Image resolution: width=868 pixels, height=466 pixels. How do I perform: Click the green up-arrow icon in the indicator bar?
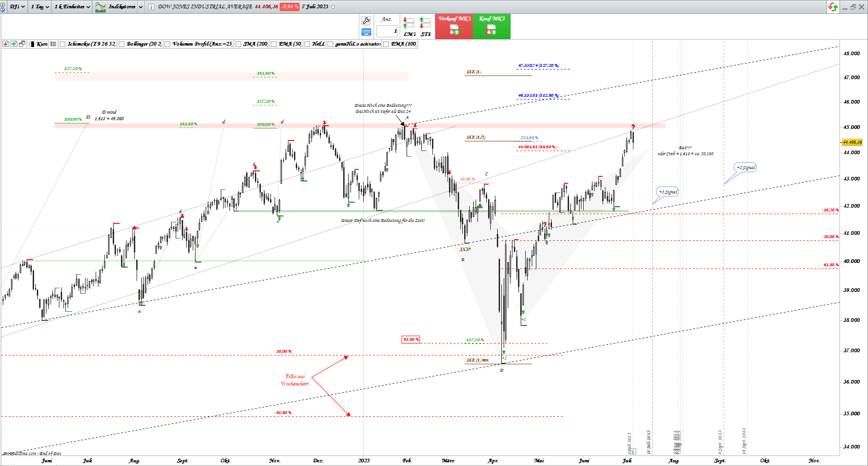point(14,44)
